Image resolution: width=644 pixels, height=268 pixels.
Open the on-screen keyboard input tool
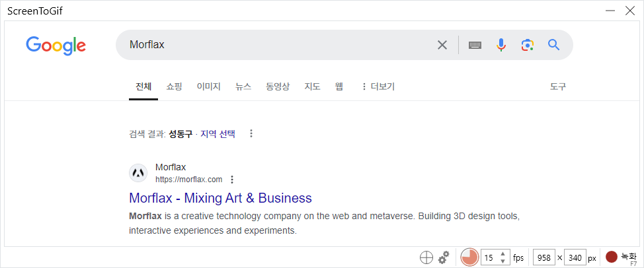[475, 45]
